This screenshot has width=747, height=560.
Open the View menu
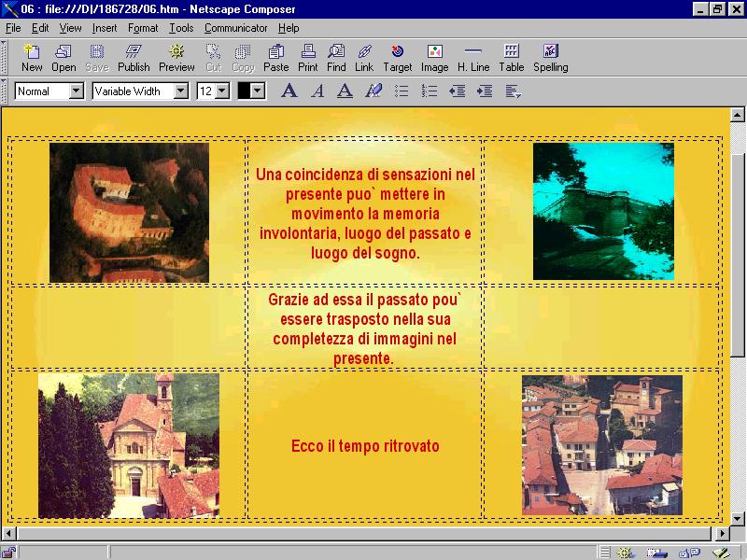pos(70,28)
